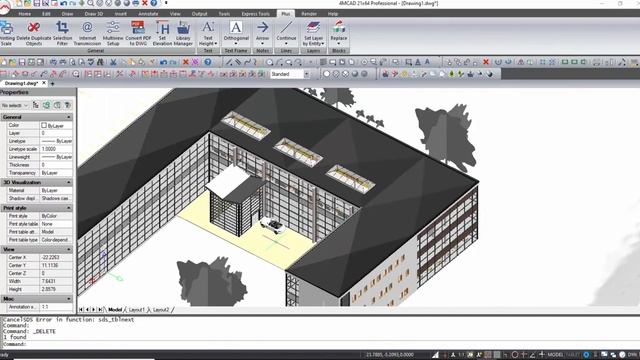Click the save disk icon in standard toolbar

click(x=22, y=62)
